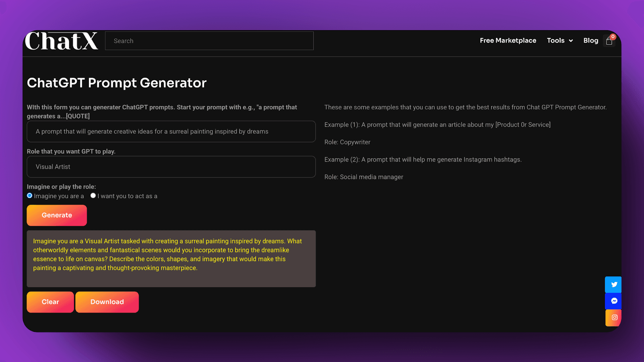Focus the Search input field

click(209, 41)
